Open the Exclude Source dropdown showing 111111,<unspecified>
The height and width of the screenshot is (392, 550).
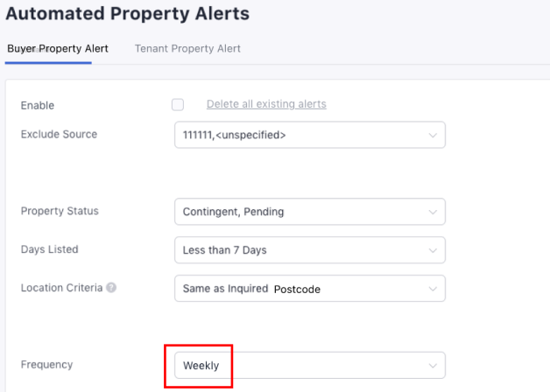click(298, 135)
